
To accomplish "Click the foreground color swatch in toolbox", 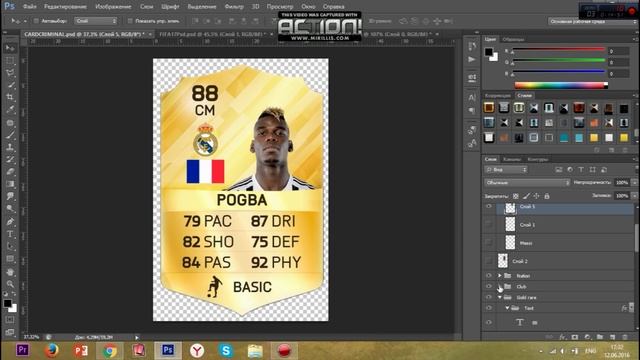I will click(7, 303).
